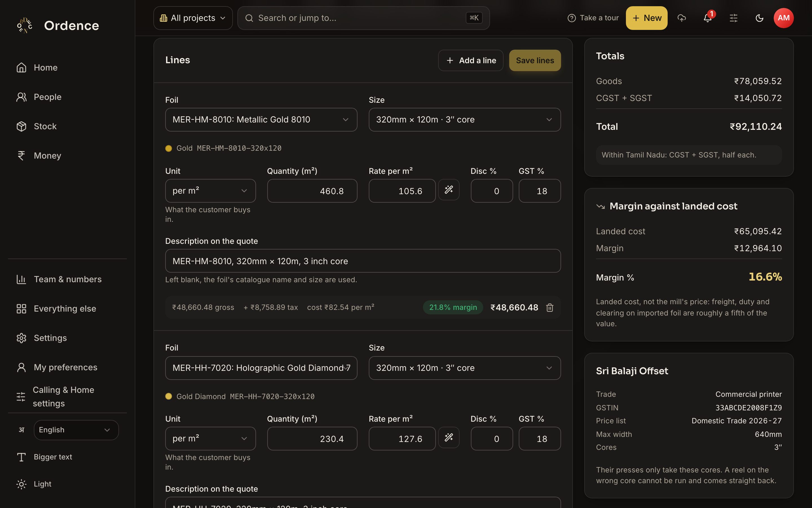The image size is (812, 508).
Task: Open Calling & Home settings
Action: (67, 397)
